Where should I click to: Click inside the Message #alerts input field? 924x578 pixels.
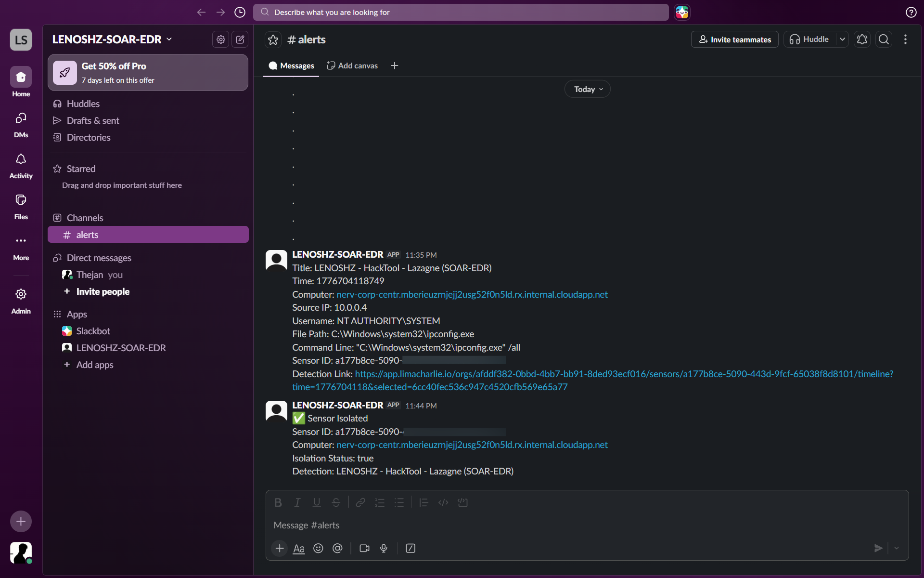(x=529, y=525)
